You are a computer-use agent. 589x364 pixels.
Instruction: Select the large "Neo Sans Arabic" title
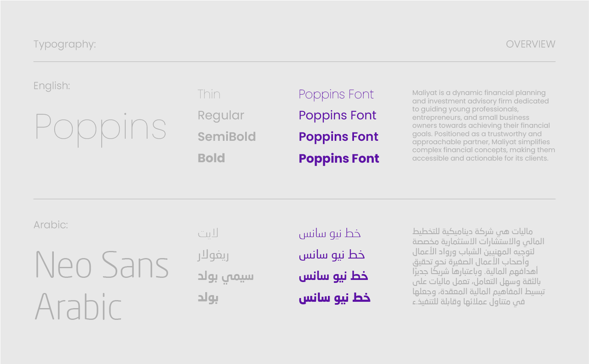[x=101, y=285]
